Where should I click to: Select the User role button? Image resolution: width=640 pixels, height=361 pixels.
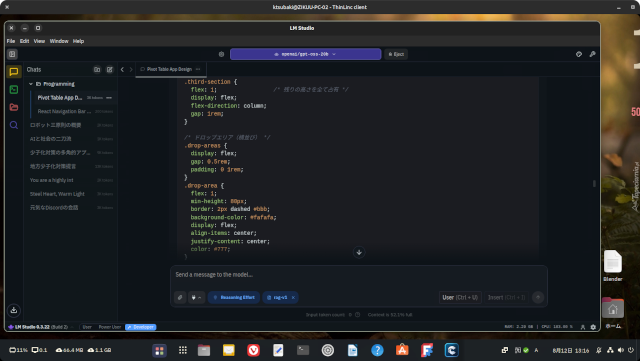click(460, 297)
